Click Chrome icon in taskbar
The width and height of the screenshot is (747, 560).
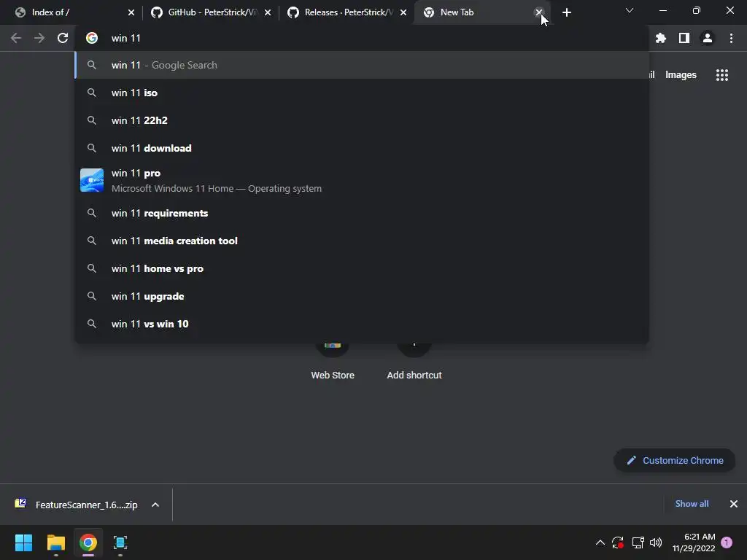pyautogui.click(x=88, y=542)
